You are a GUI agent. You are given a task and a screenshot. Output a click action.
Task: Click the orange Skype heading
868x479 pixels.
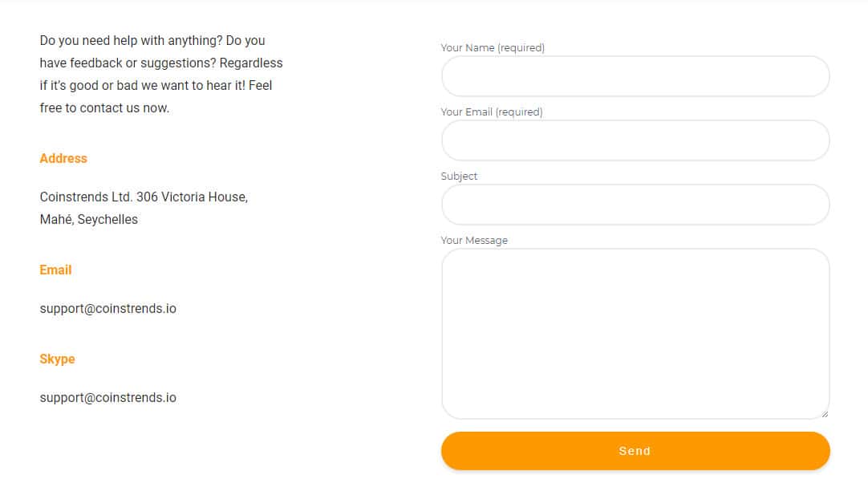(x=57, y=359)
